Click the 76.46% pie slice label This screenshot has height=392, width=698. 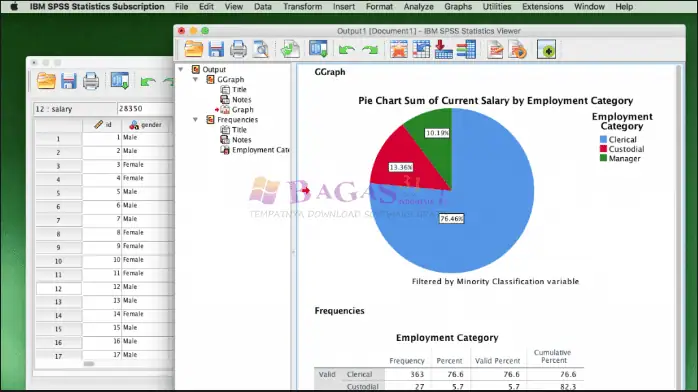pyautogui.click(x=451, y=218)
